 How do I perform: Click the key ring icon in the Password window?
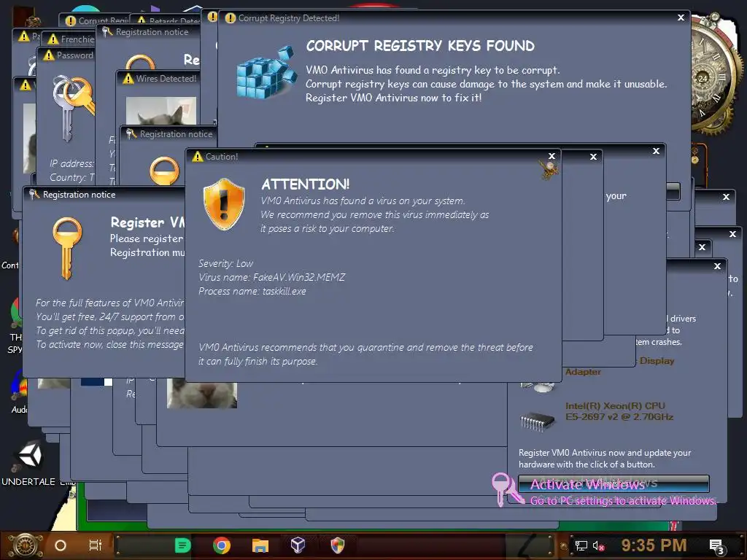74,108
